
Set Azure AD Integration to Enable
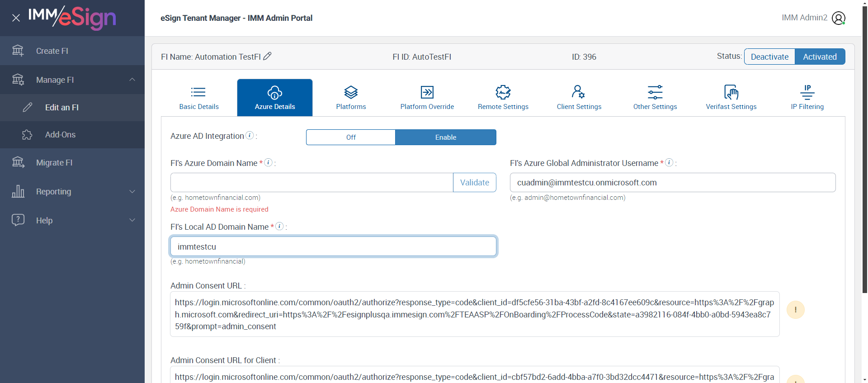point(446,137)
